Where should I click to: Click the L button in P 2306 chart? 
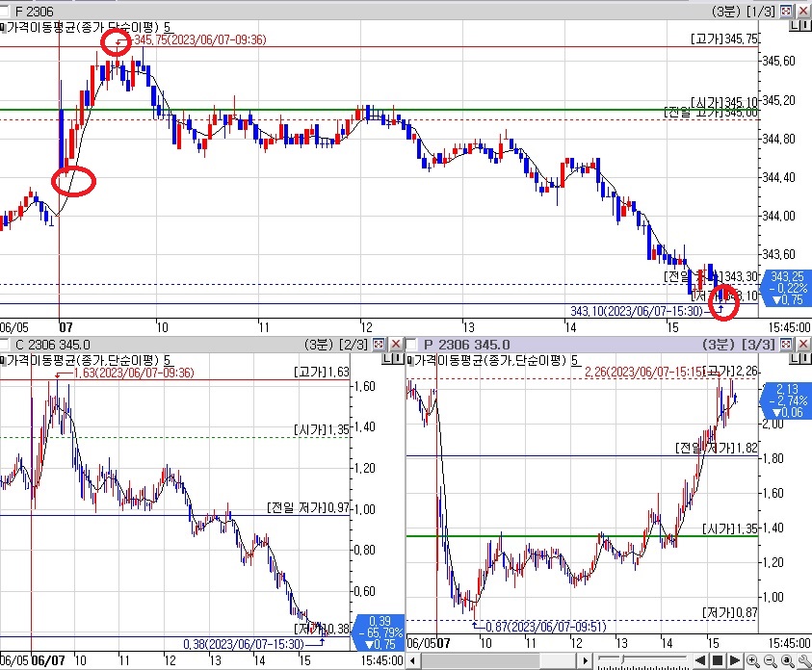pos(795,358)
